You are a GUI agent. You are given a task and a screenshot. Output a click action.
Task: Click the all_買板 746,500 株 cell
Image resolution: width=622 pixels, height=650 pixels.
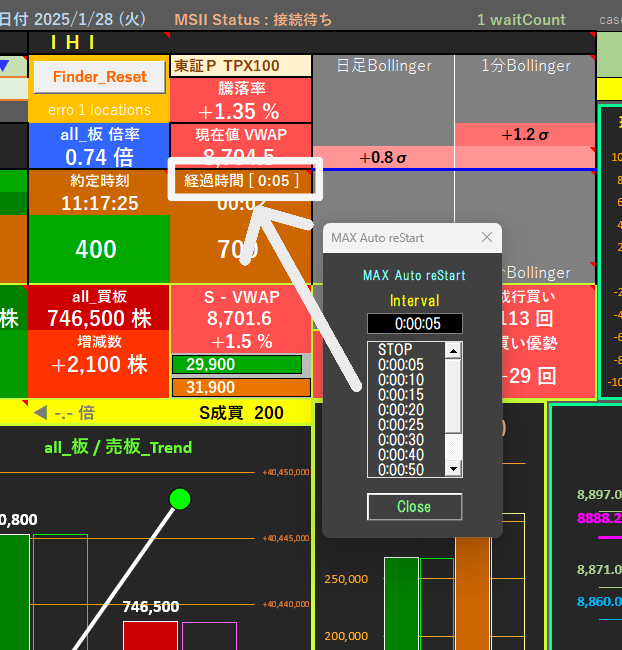[99, 308]
